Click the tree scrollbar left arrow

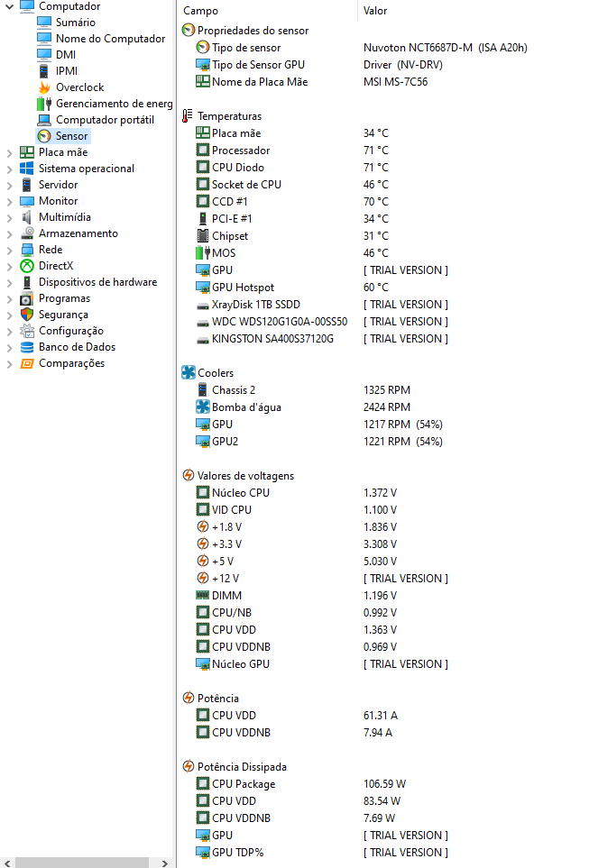(7, 863)
